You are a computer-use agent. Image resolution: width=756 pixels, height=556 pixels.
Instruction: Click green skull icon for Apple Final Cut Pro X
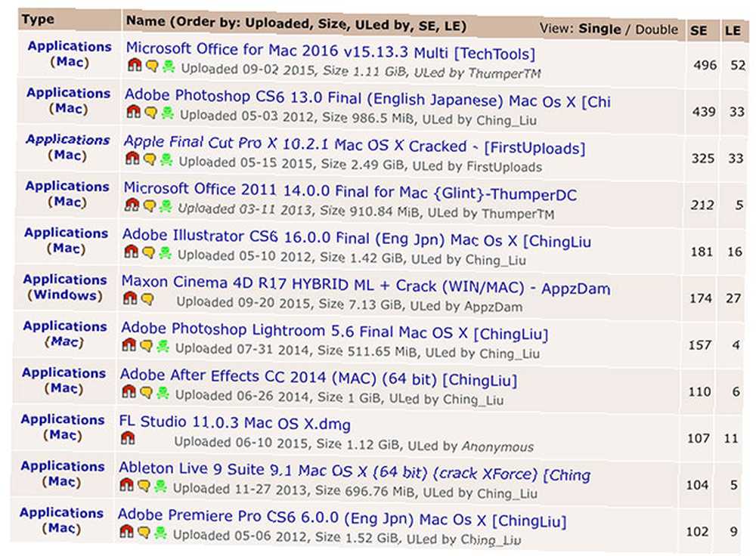[166, 159]
